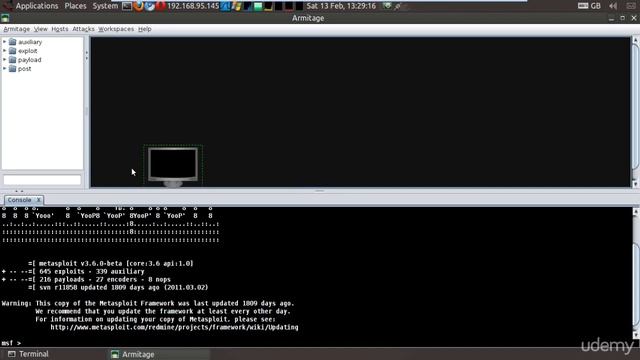Open the Attacks menu

83,29
